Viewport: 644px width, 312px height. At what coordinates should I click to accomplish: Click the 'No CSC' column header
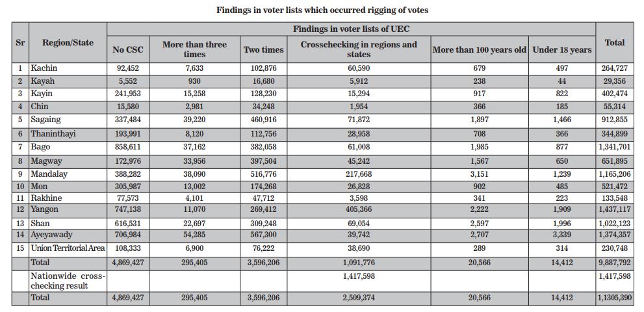point(128,49)
